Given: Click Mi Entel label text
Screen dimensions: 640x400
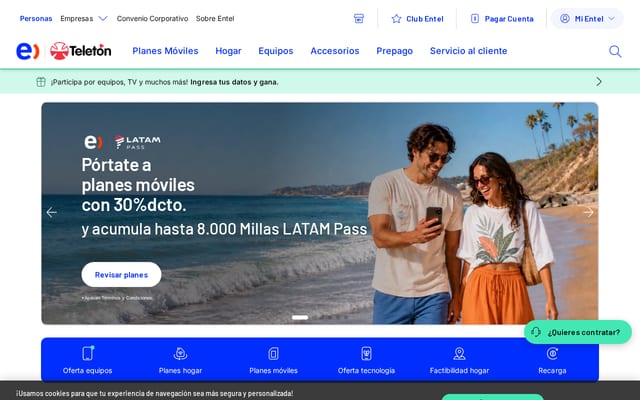Looking at the screenshot, I should [589, 19].
